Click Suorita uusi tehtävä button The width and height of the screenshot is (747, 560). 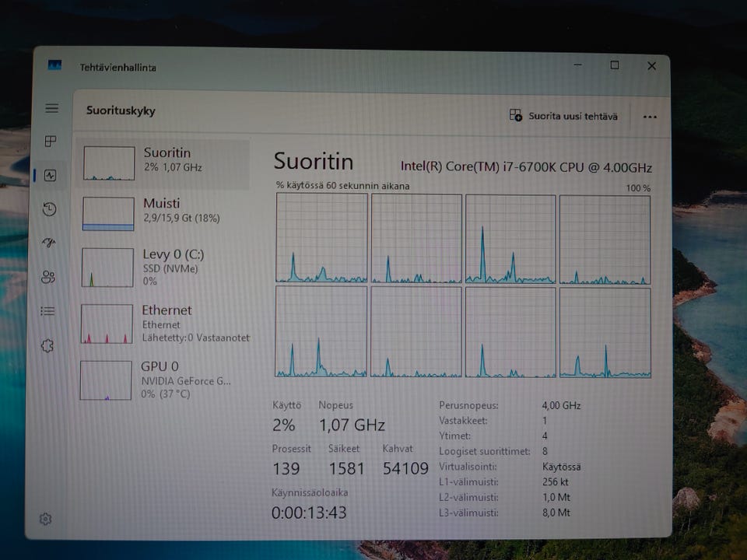coord(563,116)
